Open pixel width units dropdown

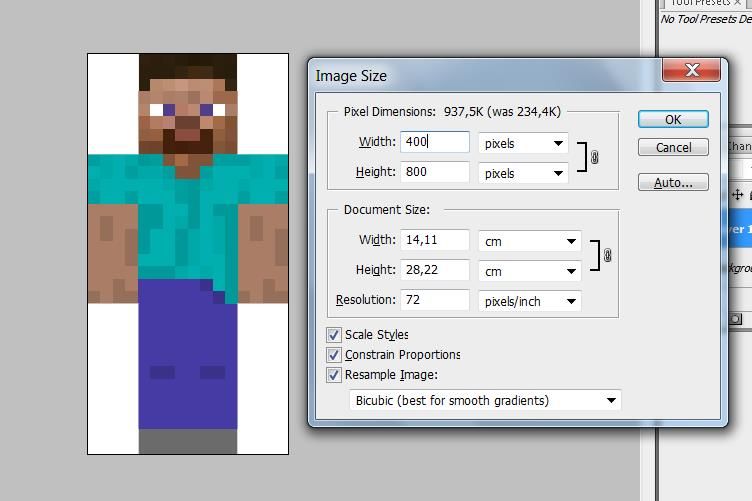point(523,143)
